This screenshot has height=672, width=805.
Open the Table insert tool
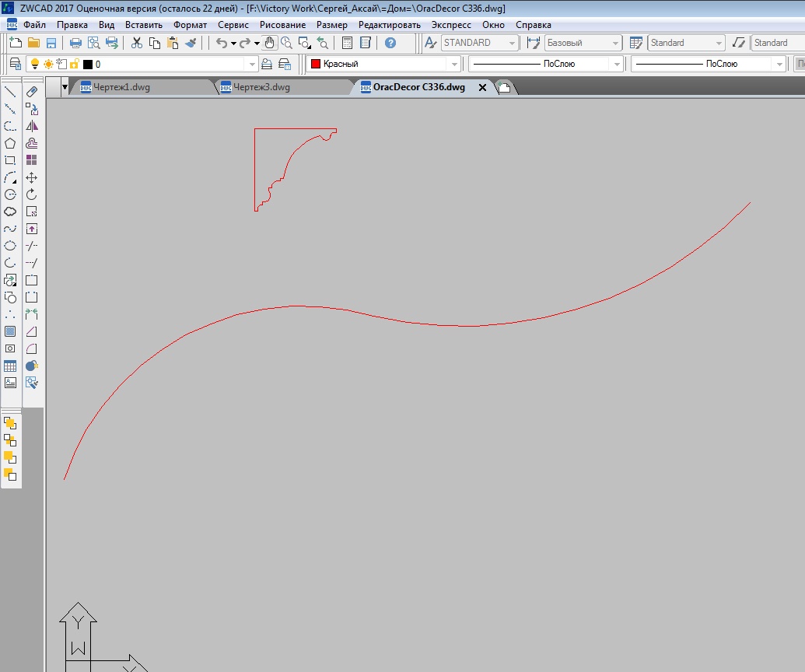[x=10, y=366]
